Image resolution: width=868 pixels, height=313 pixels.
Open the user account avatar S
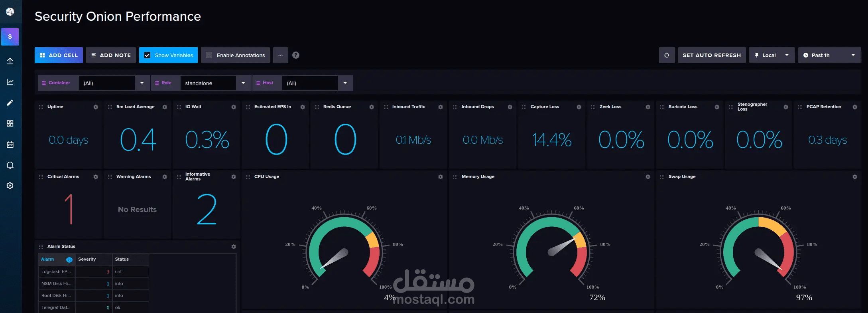[10, 37]
